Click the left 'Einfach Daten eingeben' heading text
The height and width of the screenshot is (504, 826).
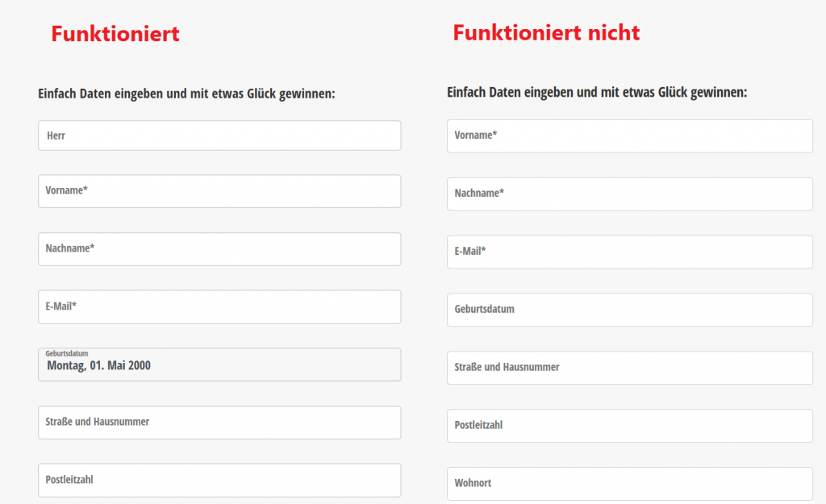[x=186, y=94]
